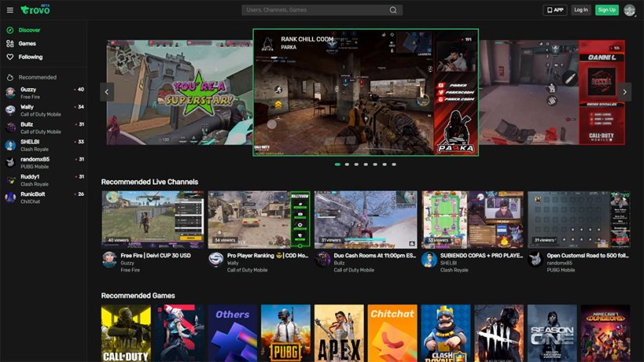Select the first carousel pagination dot
Viewport: 644px width, 362px height.
(337, 165)
